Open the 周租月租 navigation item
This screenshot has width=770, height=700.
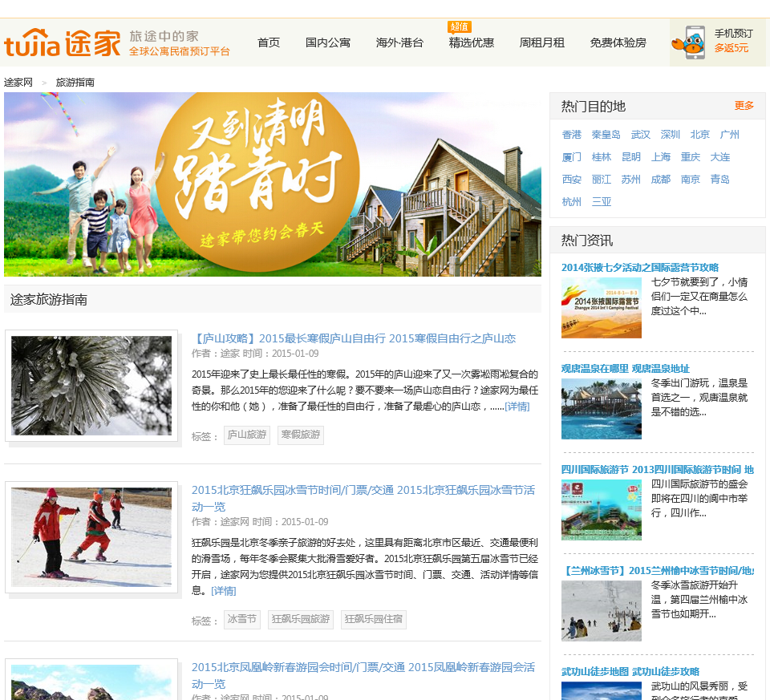tap(542, 42)
